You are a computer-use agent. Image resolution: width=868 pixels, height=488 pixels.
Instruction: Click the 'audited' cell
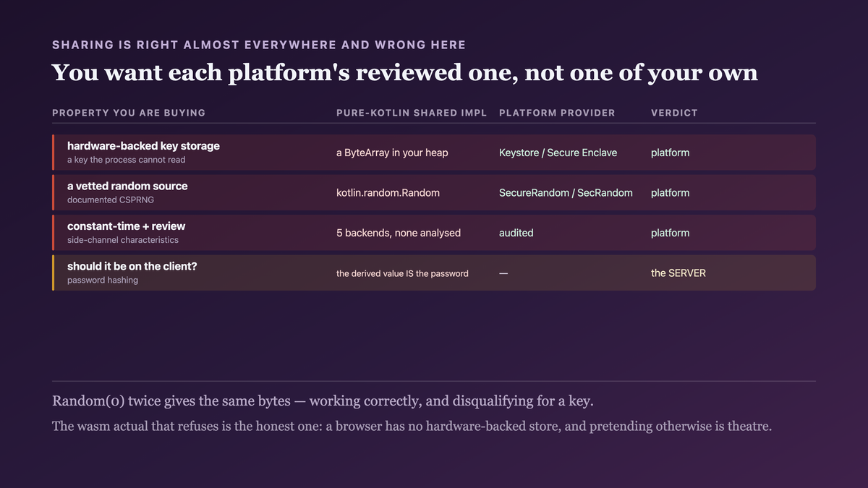tap(516, 233)
